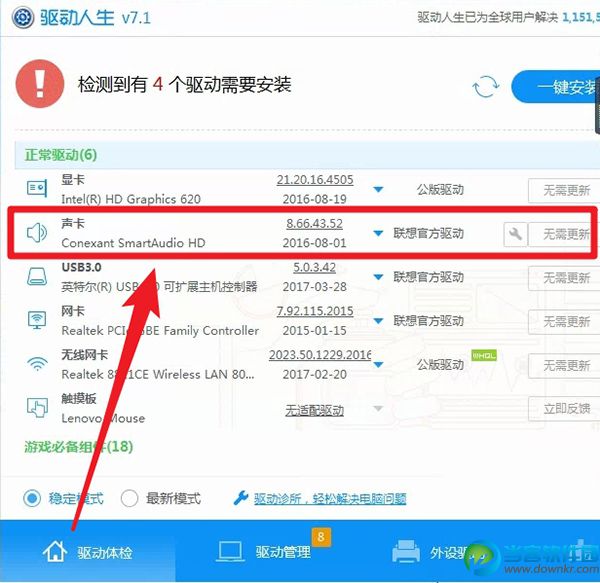Screen dimensions: 600x583
Task: Click 无需更新 button for 无线网卡
Action: pos(564,365)
